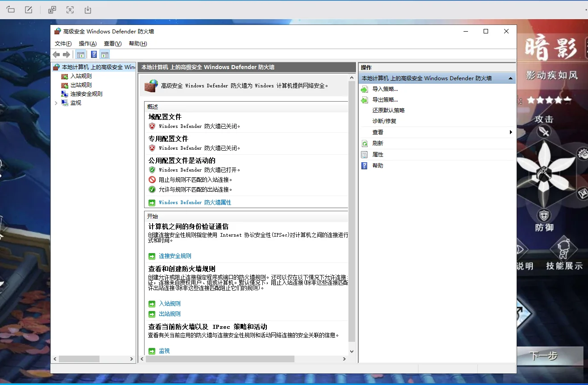
Task: Click the green 导入策略 icon
Action: point(364,89)
